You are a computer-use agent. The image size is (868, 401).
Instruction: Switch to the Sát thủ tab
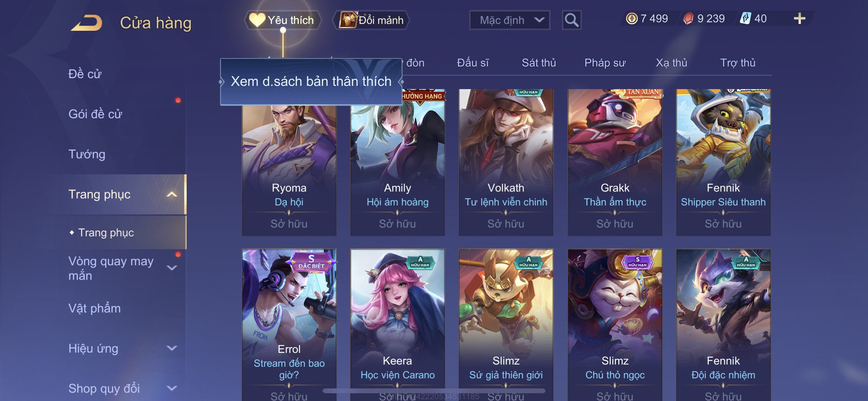click(x=538, y=63)
